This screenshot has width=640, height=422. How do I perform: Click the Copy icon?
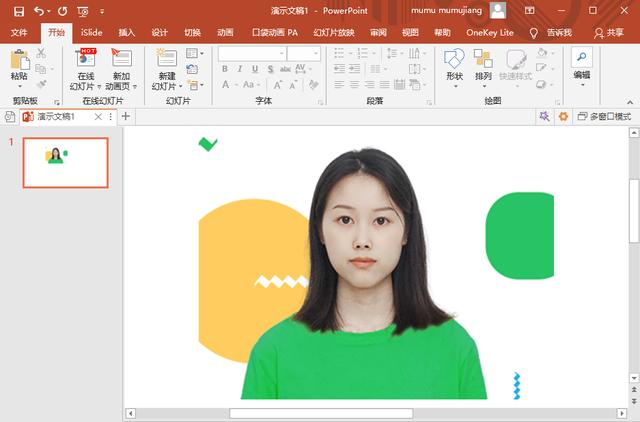pos(40,69)
